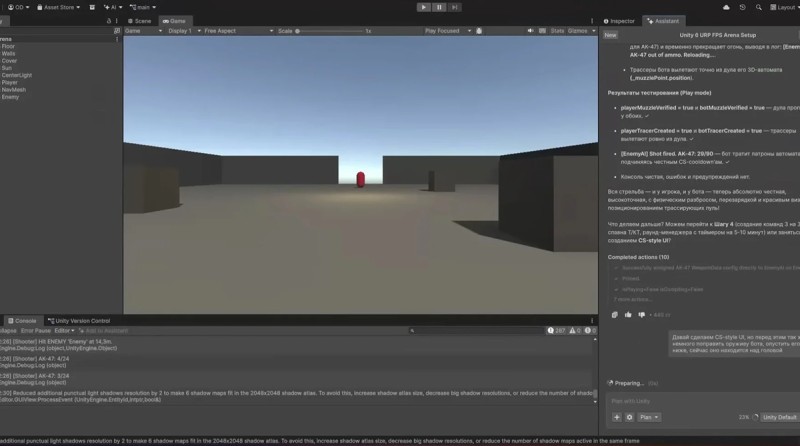Toggle the Console info messages counter 287

pos(556,331)
